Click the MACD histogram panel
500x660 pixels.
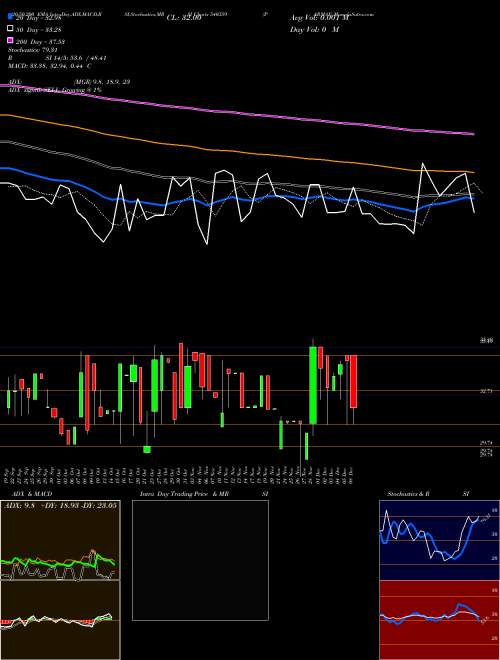click(x=60, y=620)
